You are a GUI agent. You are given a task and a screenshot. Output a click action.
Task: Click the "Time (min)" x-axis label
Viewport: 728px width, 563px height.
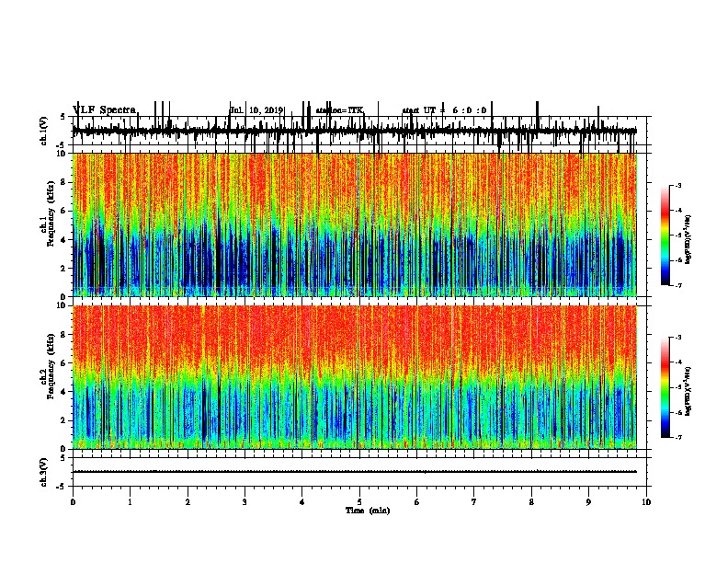coord(368,511)
